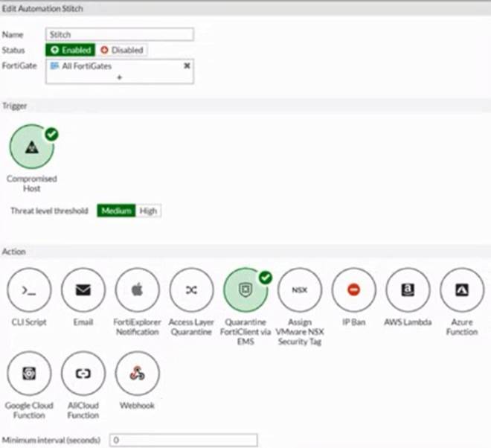Select the CLI Script action icon
Image resolution: width=491 pixels, height=448 pixels.
pos(29,290)
